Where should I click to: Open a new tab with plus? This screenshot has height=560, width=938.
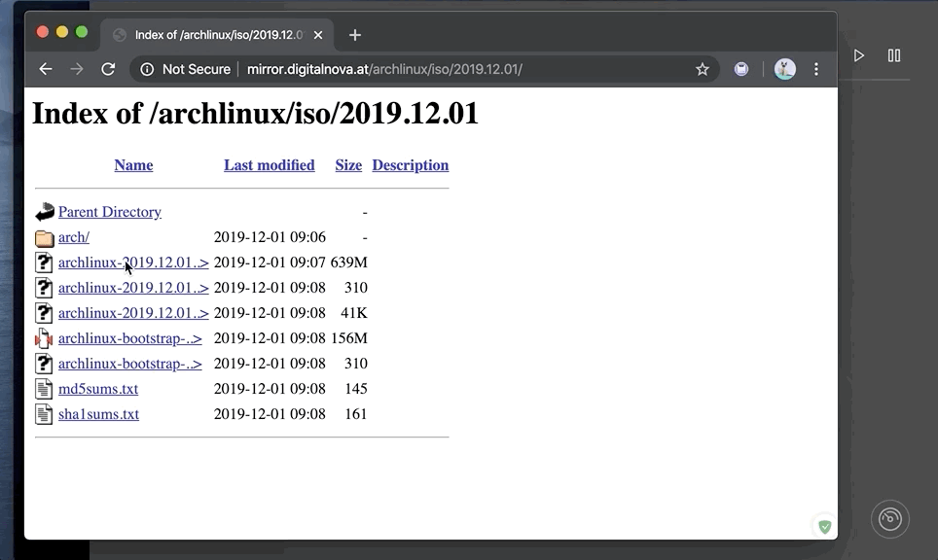tap(355, 35)
